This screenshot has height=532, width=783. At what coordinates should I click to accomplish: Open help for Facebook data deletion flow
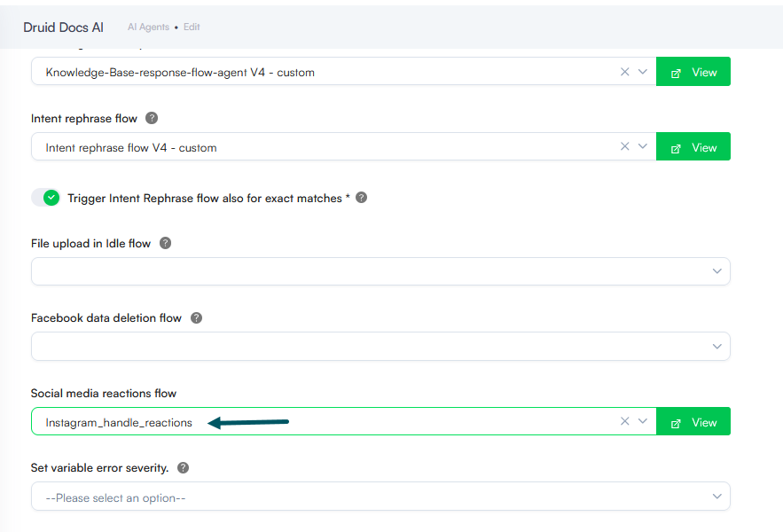pyautogui.click(x=196, y=317)
